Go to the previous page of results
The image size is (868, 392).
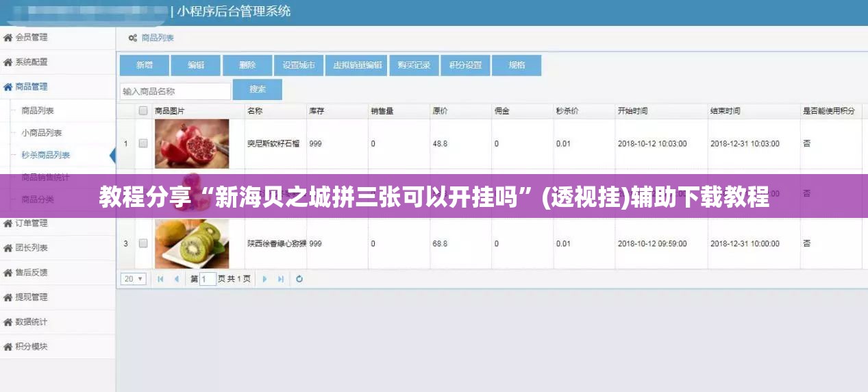176,279
